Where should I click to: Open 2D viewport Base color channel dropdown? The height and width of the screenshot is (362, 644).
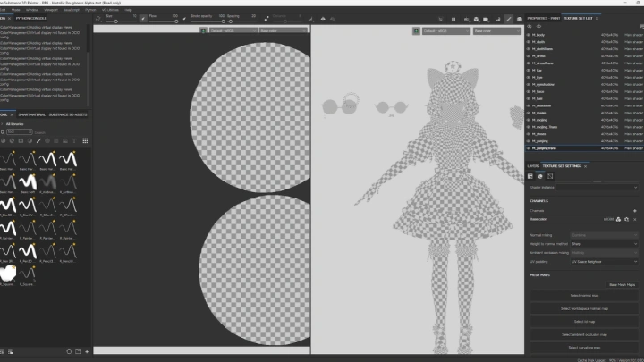pos(283,30)
